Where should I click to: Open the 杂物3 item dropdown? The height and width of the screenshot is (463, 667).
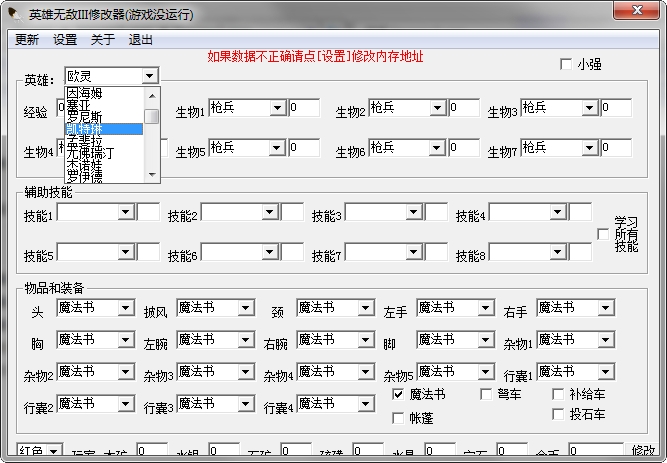[246, 372]
